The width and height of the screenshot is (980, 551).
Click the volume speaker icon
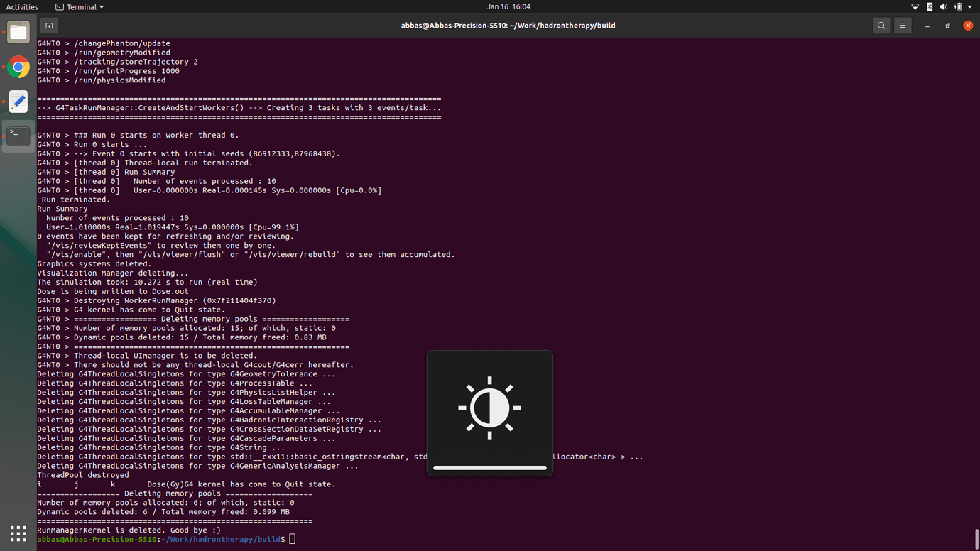tap(944, 6)
